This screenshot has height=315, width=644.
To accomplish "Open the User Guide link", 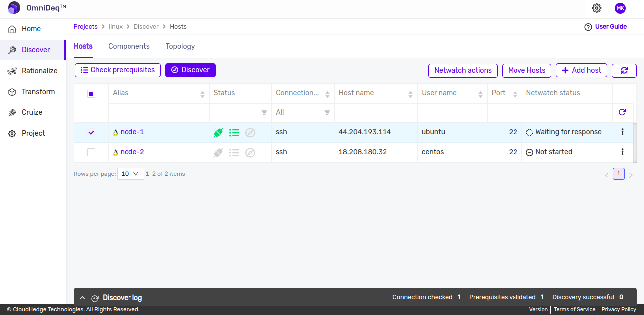I will click(606, 27).
